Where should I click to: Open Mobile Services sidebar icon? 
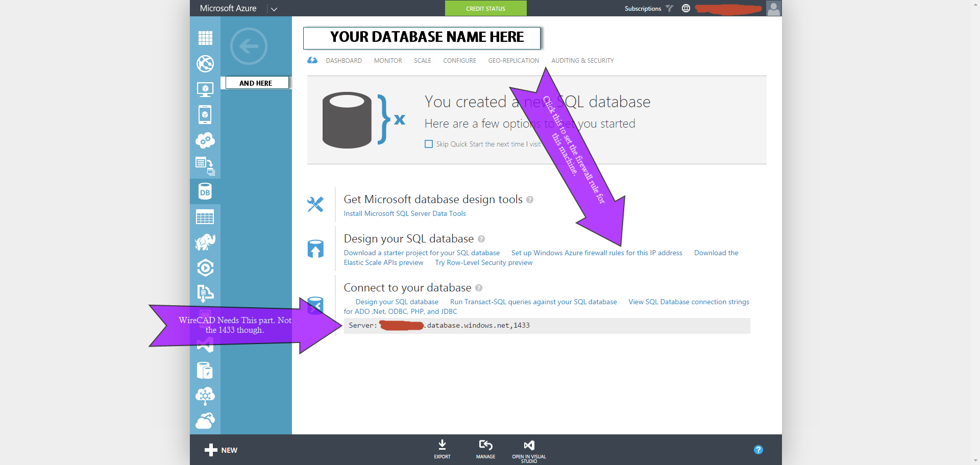(x=205, y=115)
